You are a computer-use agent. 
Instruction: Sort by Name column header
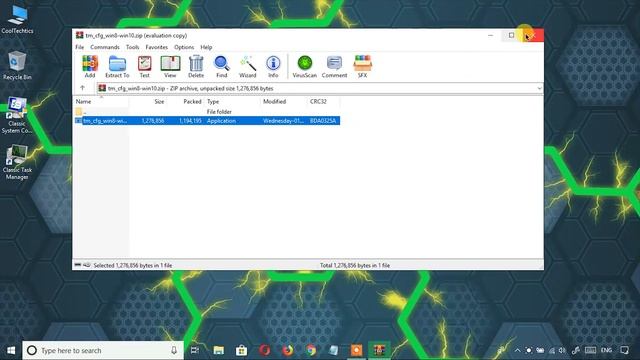(x=101, y=102)
